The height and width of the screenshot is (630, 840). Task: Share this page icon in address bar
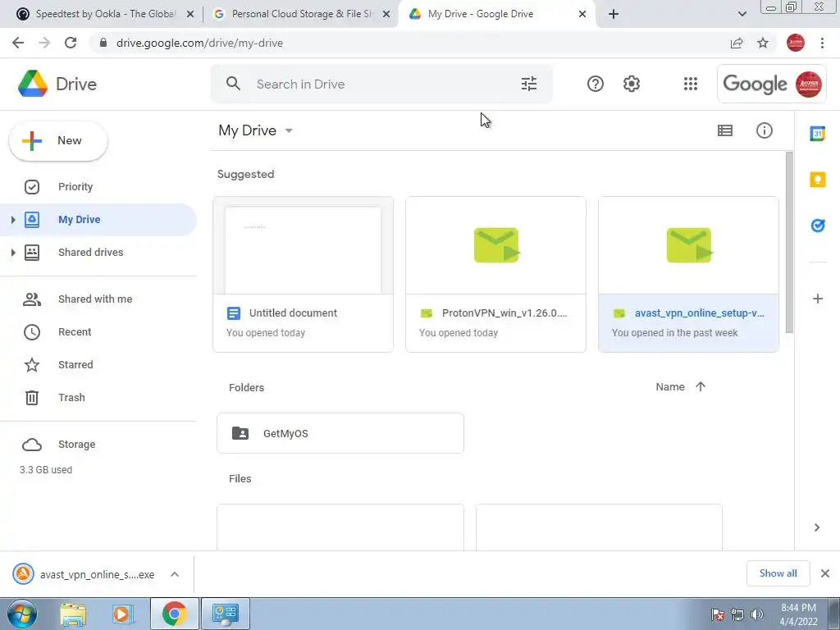(737, 43)
